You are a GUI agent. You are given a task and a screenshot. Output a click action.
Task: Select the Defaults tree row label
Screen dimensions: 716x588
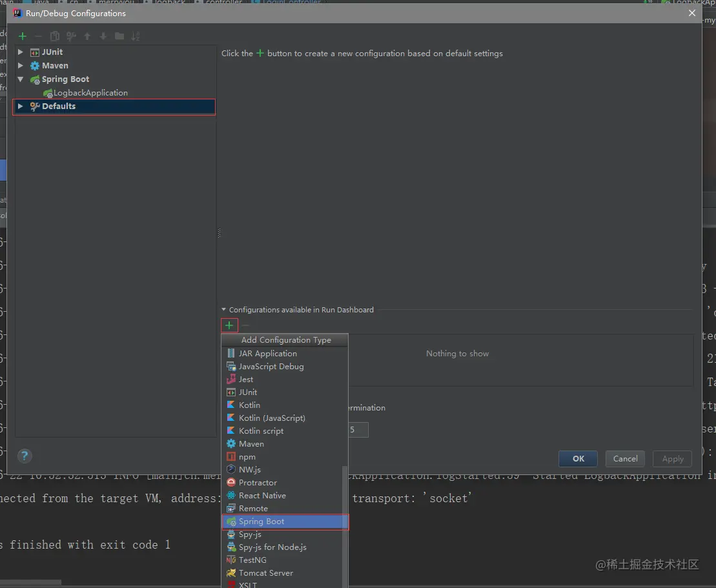[x=59, y=106]
